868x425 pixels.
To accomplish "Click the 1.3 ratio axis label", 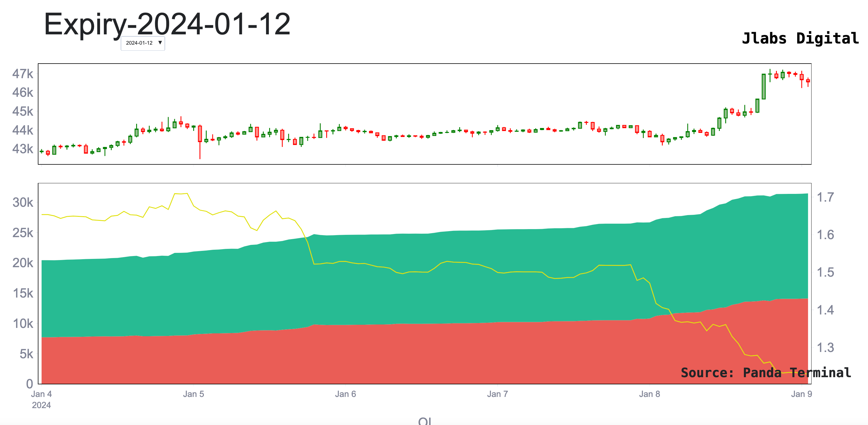I will 825,347.
